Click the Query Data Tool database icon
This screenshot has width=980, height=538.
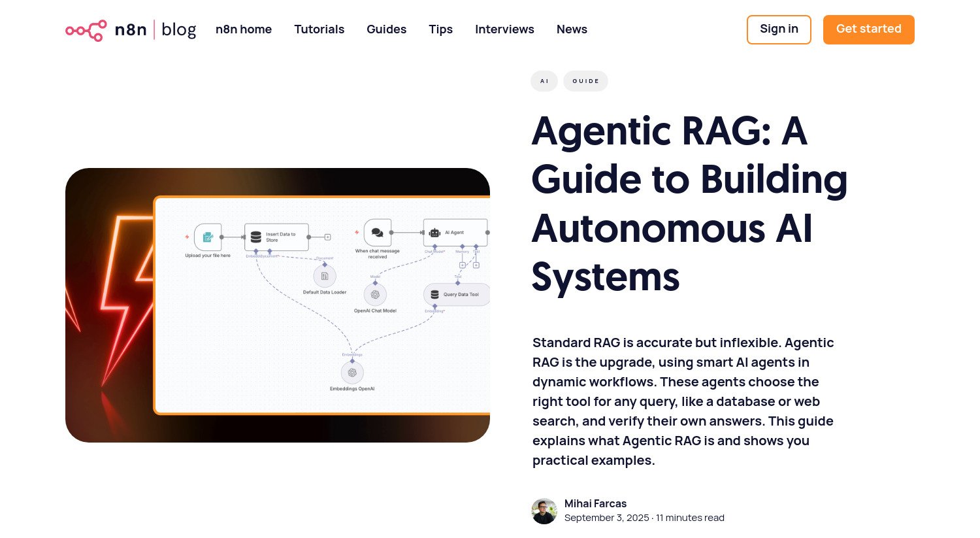435,294
